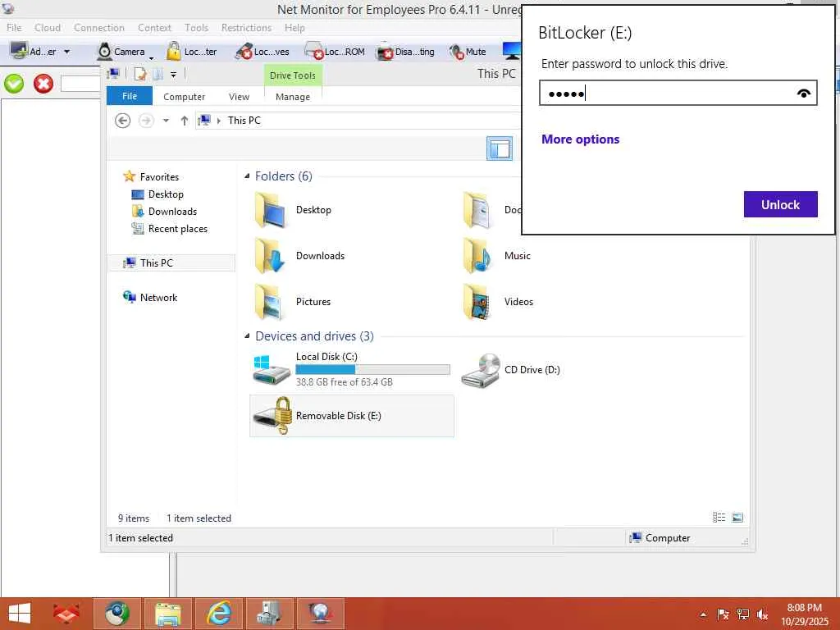Open the View ribbon tab
This screenshot has height=630, width=840.
pyautogui.click(x=239, y=97)
